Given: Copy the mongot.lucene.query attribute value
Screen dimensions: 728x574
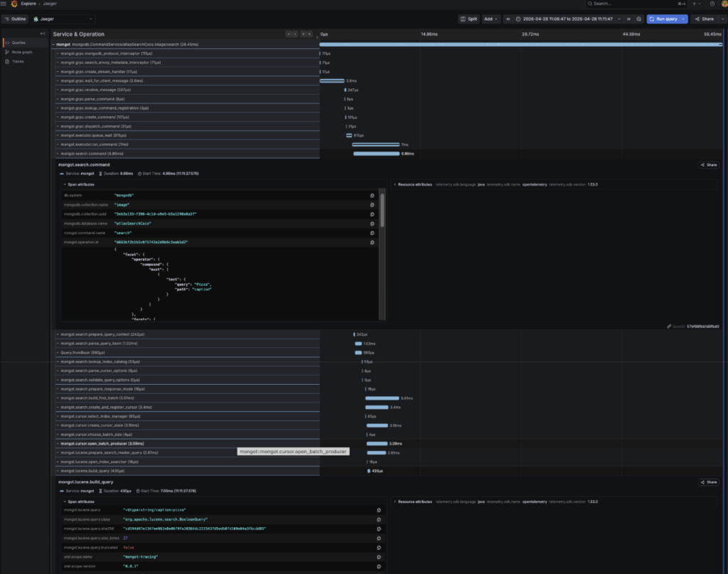Looking at the screenshot, I should pyautogui.click(x=379, y=511).
